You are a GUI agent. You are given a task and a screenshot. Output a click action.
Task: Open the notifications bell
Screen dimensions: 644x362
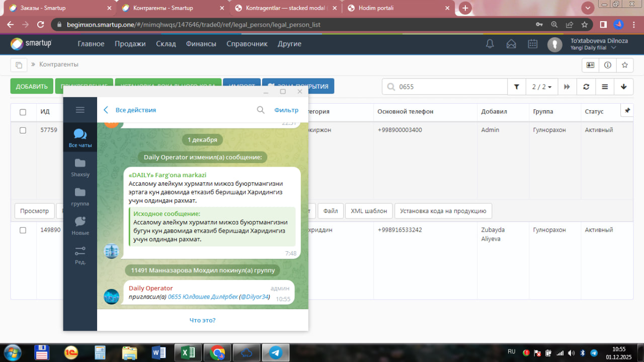click(490, 44)
